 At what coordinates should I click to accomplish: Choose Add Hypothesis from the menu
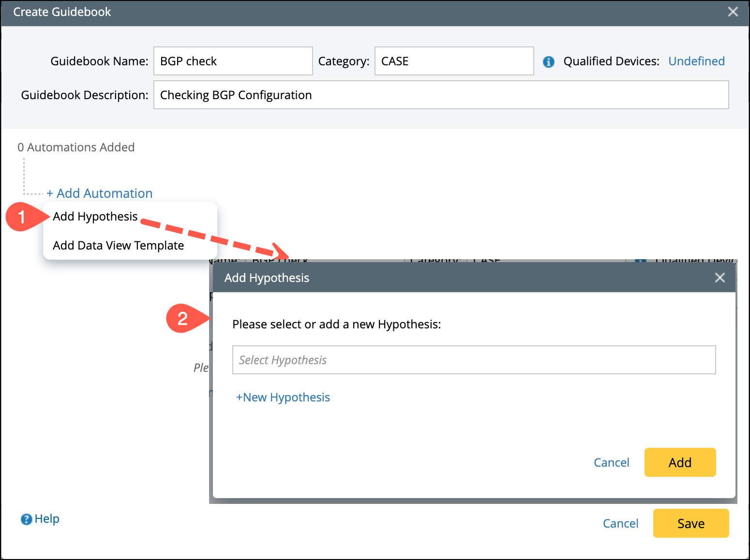click(x=95, y=217)
